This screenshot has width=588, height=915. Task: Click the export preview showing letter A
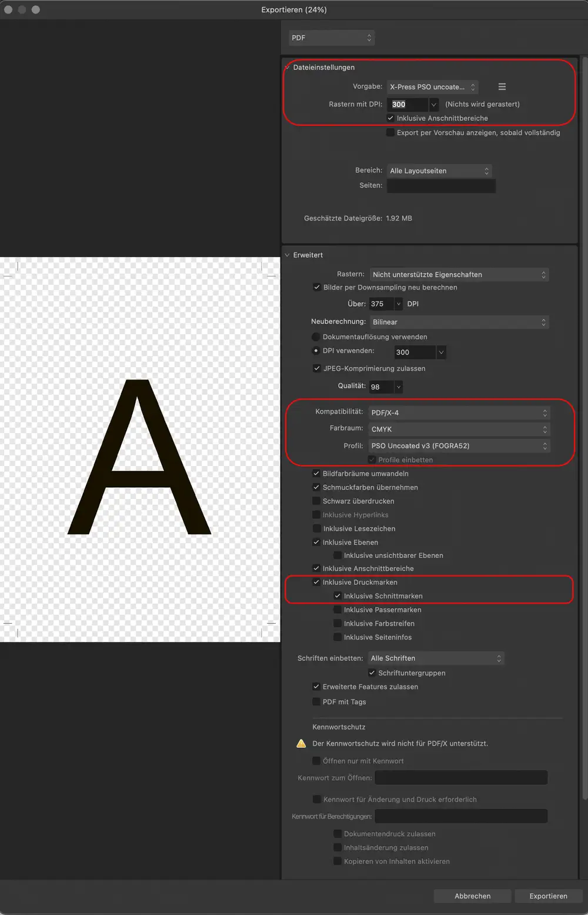(140, 450)
